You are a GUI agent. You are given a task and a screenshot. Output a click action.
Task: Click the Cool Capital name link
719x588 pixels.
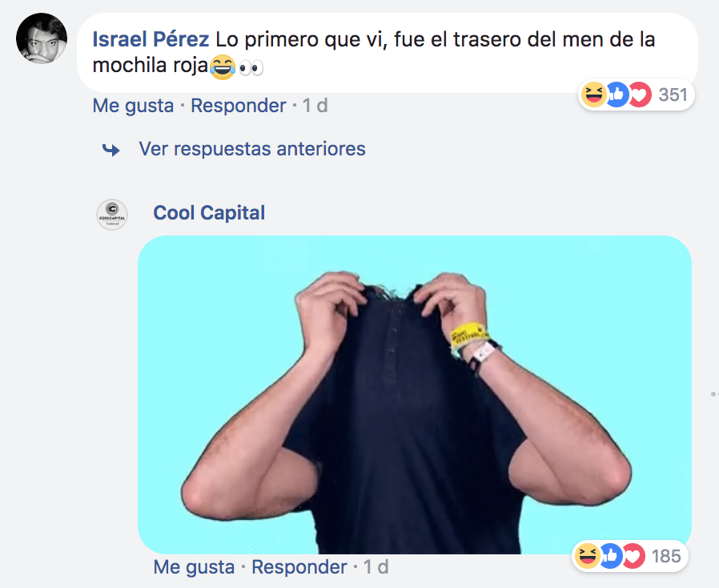pos(209,213)
